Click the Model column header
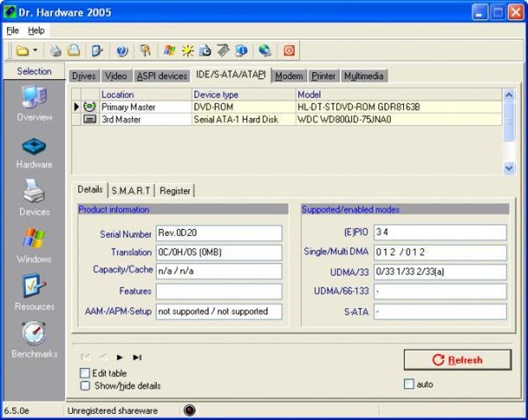 pos(398,95)
